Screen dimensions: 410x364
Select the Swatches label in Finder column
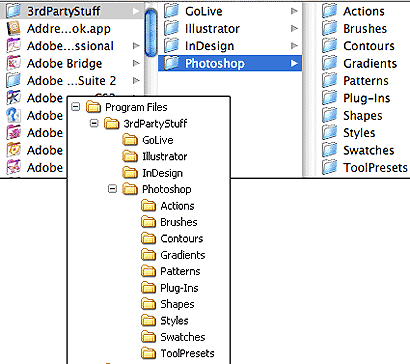pos(369,150)
